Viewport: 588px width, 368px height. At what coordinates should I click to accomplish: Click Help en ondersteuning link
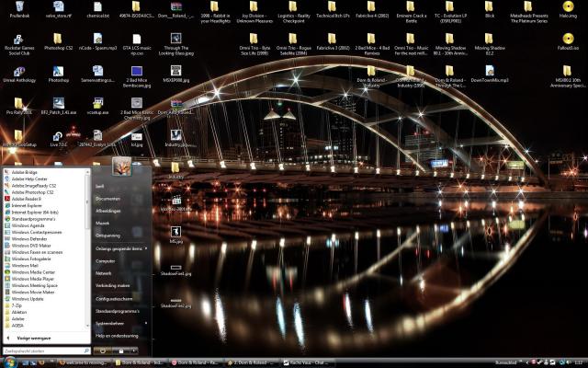tap(116, 336)
